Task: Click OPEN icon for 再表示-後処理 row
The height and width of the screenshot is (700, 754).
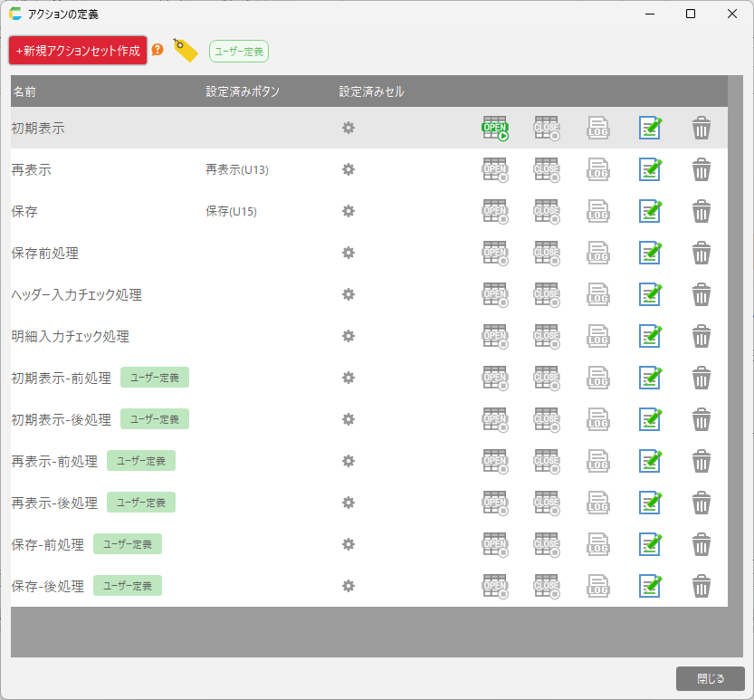Action: point(494,503)
